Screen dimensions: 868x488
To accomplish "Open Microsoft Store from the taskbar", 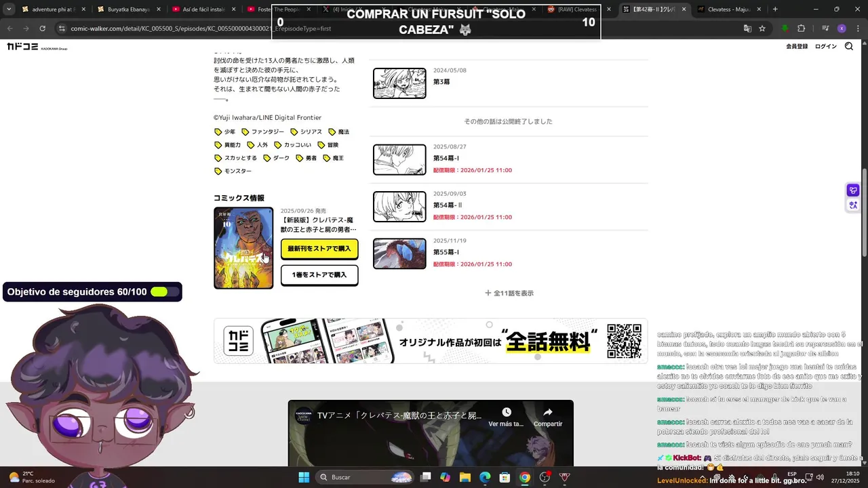I will [x=505, y=477].
